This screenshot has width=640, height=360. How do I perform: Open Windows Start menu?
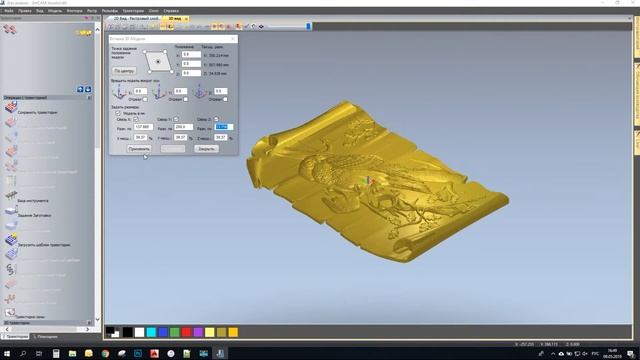point(7,353)
